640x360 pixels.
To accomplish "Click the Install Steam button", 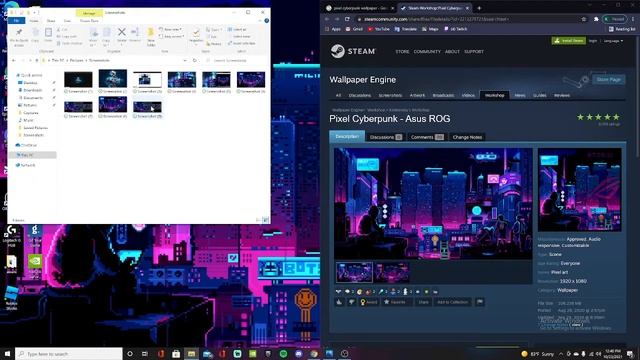I will (569, 41).
